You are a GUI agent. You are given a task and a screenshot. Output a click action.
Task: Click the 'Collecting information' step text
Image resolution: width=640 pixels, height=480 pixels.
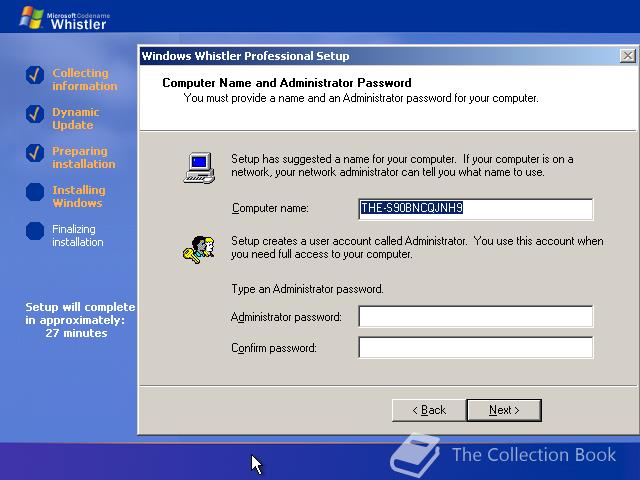click(x=84, y=79)
